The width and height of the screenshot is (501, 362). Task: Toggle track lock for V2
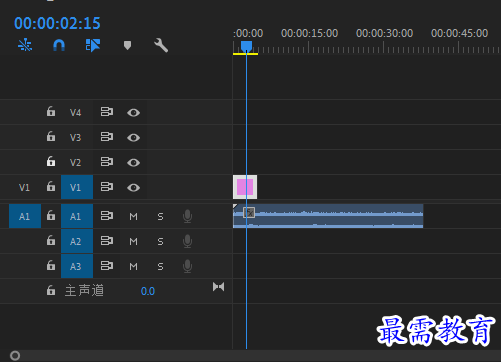pos(51,161)
